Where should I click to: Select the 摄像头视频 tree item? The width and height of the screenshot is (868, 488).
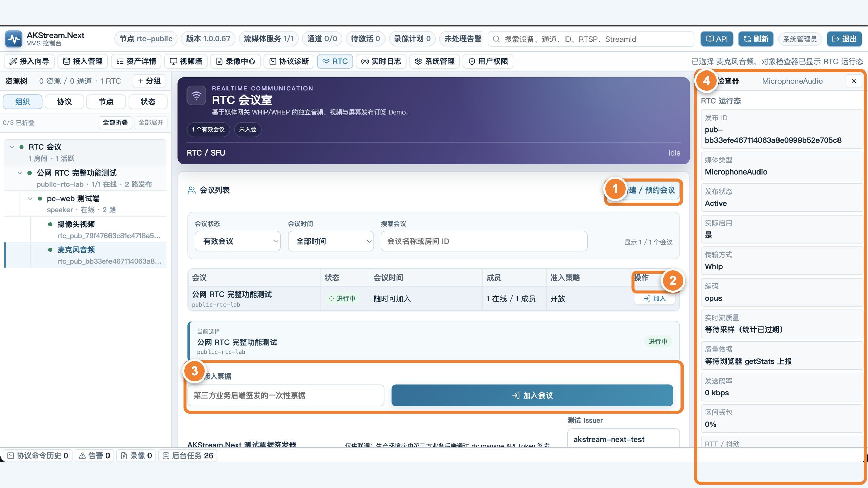point(98,229)
